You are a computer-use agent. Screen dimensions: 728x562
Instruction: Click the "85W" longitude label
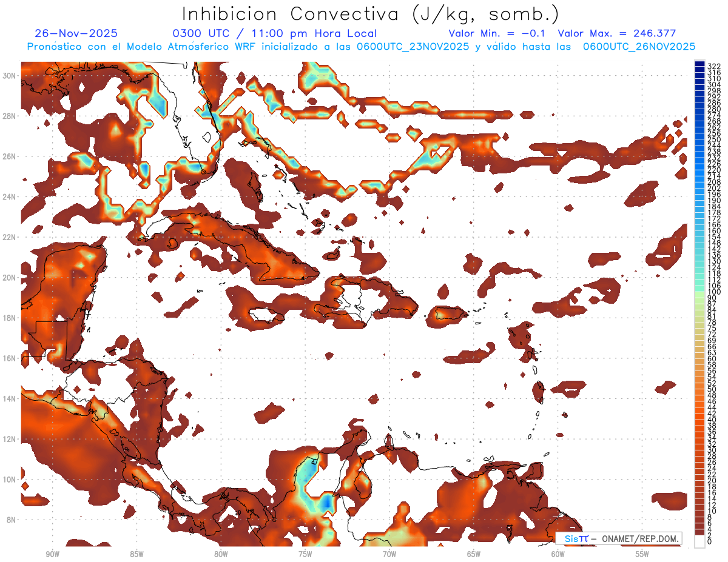[x=137, y=554]
